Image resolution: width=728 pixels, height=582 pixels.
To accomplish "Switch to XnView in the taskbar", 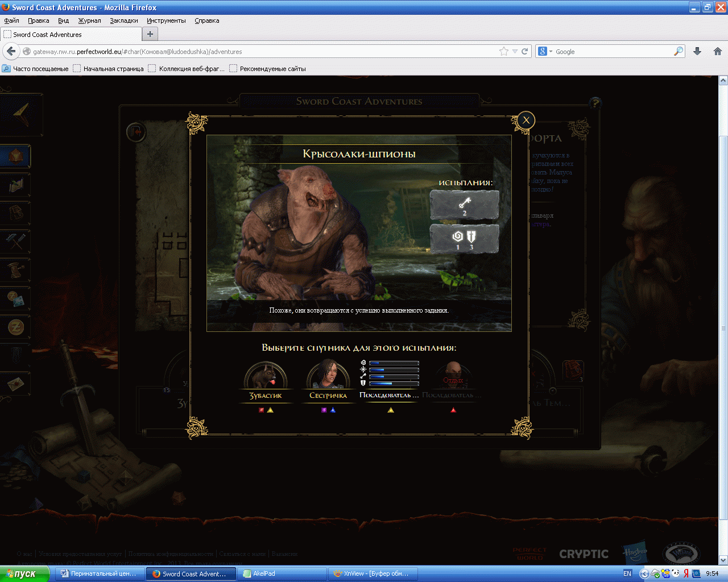I will tap(374, 573).
